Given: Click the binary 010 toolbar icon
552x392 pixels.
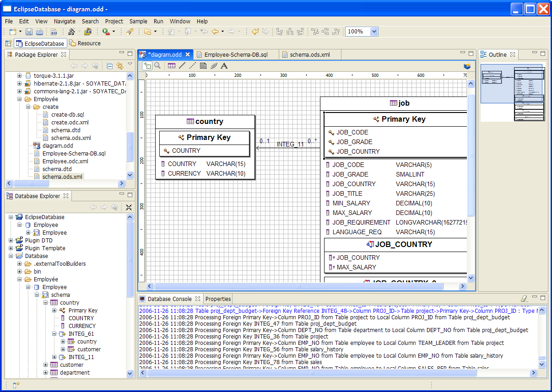Looking at the screenshot, I should click(x=54, y=32).
